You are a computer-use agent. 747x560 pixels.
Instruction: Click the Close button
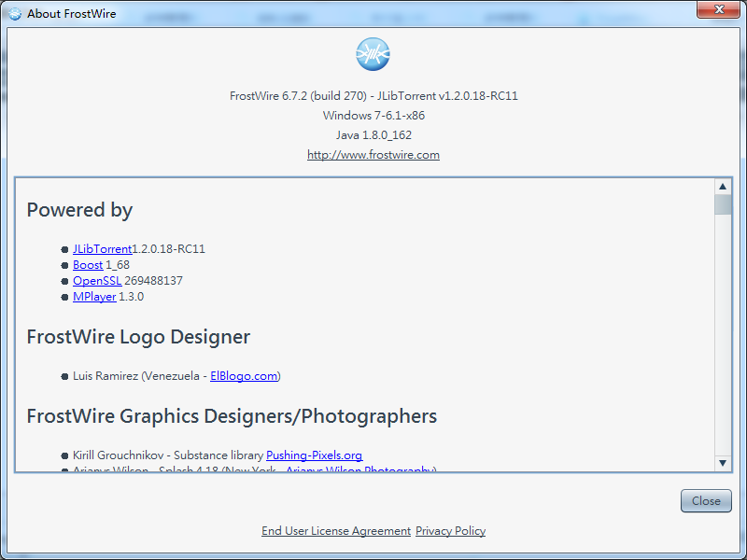point(706,501)
